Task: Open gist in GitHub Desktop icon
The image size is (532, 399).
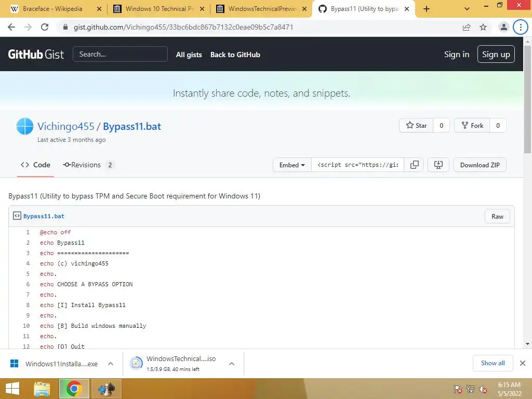Action: pos(438,165)
